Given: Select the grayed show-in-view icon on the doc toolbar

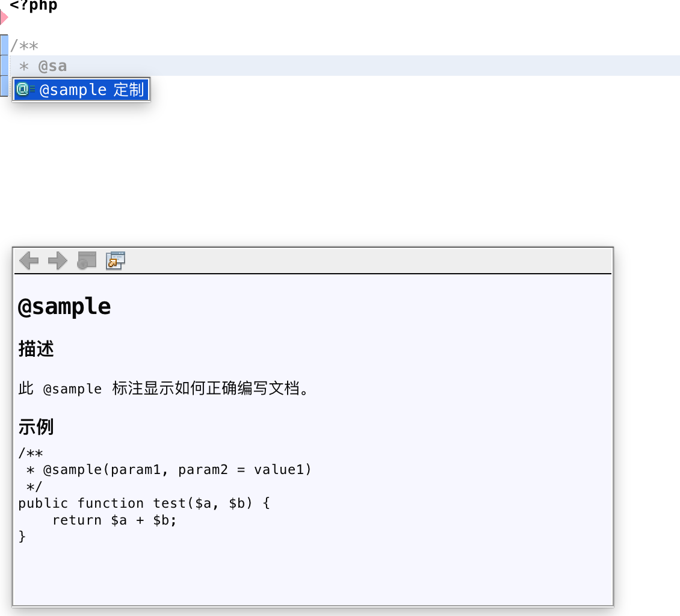Looking at the screenshot, I should pyautogui.click(x=86, y=260).
